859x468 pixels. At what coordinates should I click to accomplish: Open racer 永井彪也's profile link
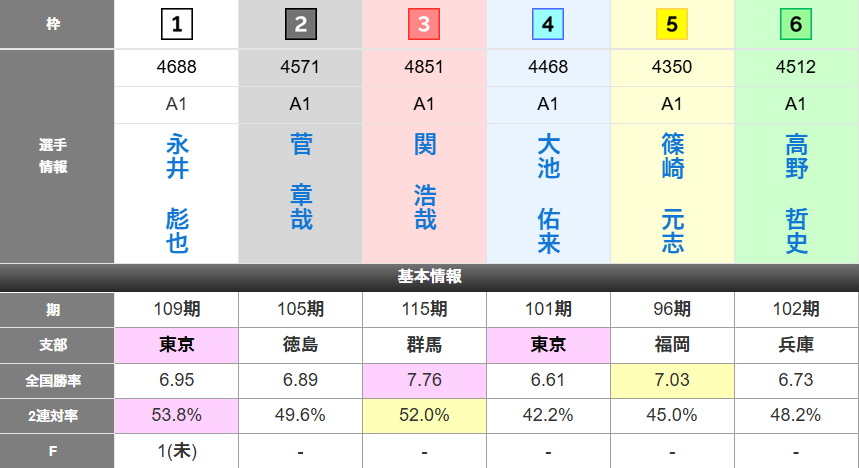[x=177, y=194]
